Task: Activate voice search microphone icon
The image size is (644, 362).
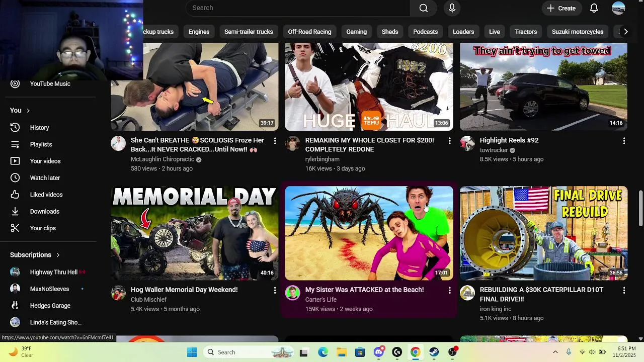Action: click(x=452, y=8)
